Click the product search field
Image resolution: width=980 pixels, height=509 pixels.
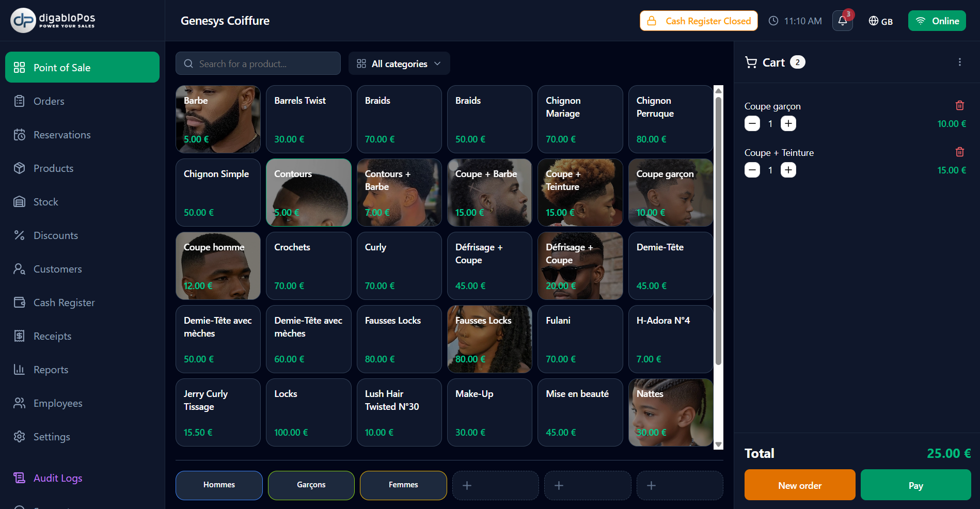(258, 63)
